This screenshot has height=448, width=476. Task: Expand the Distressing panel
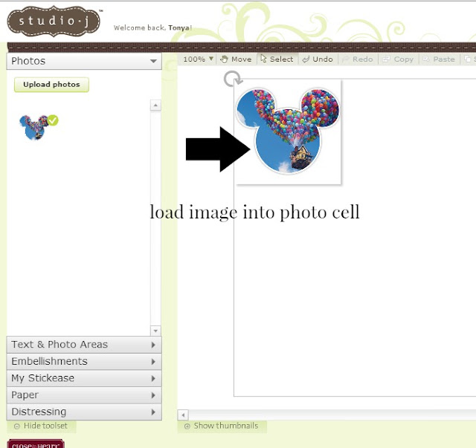pyautogui.click(x=84, y=412)
